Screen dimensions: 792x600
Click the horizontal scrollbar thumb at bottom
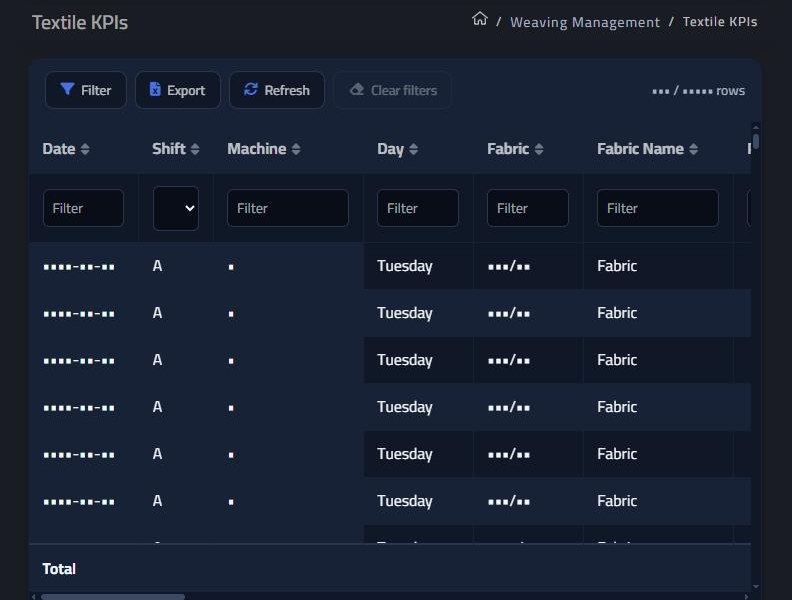pos(113,596)
